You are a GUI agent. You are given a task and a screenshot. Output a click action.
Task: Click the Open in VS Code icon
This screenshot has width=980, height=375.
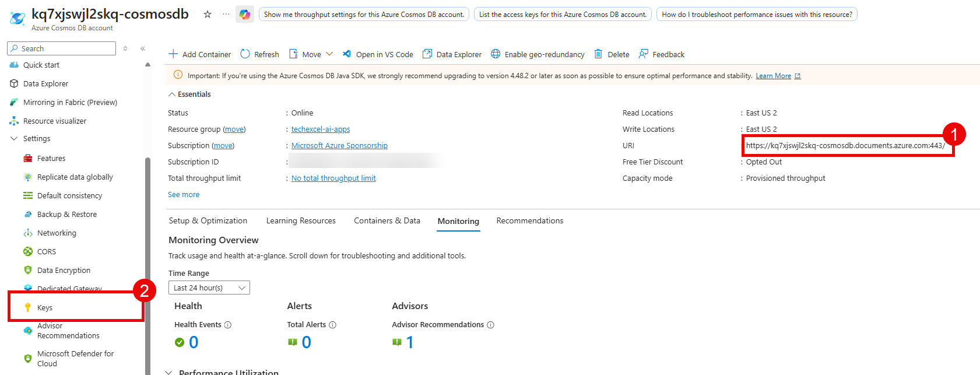[347, 54]
